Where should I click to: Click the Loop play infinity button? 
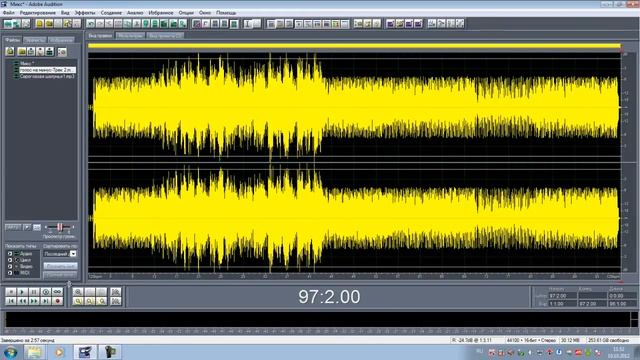click(58, 292)
